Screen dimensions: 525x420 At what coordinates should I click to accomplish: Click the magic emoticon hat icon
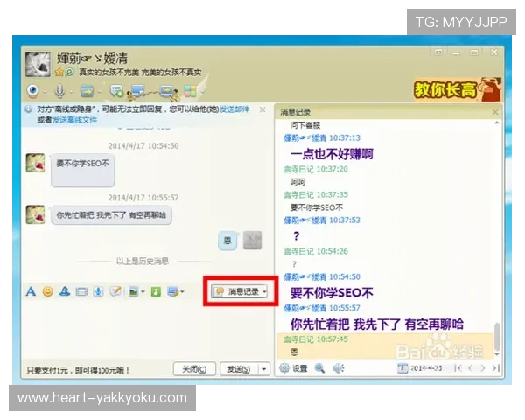point(65,291)
